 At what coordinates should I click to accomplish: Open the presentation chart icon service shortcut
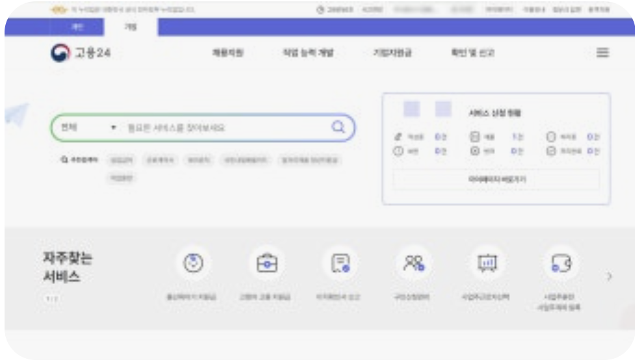(487, 263)
